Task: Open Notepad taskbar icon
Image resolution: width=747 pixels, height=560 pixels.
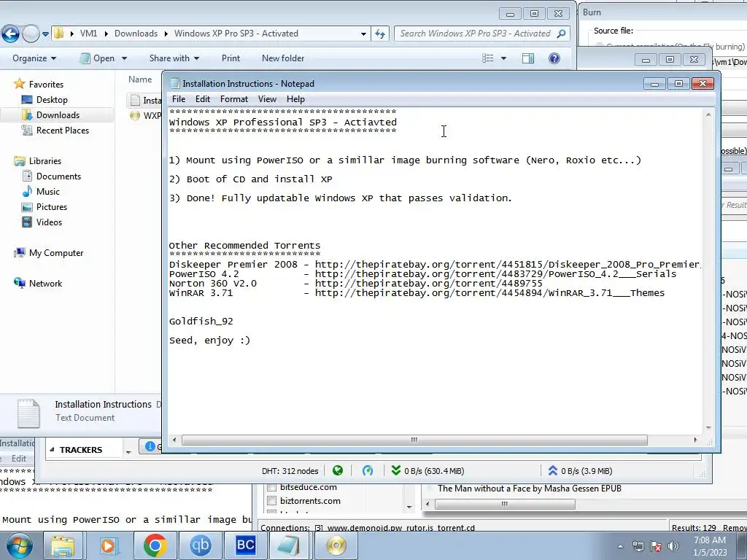Action: click(x=289, y=545)
